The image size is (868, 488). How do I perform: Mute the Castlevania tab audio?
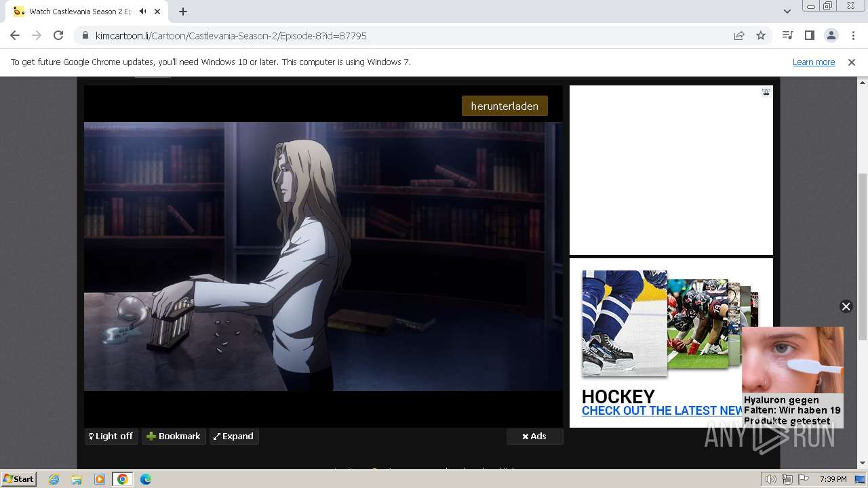pyautogui.click(x=143, y=12)
